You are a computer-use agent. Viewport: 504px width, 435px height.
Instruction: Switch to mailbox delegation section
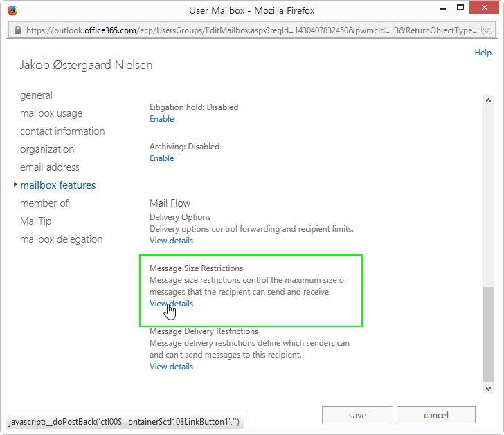pyautogui.click(x=61, y=239)
